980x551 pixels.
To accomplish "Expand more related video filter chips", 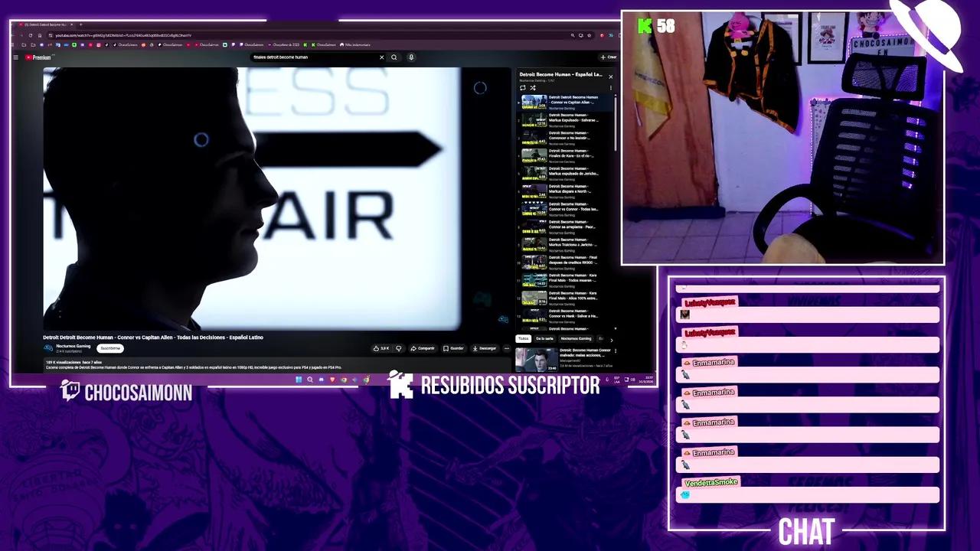I will point(612,338).
